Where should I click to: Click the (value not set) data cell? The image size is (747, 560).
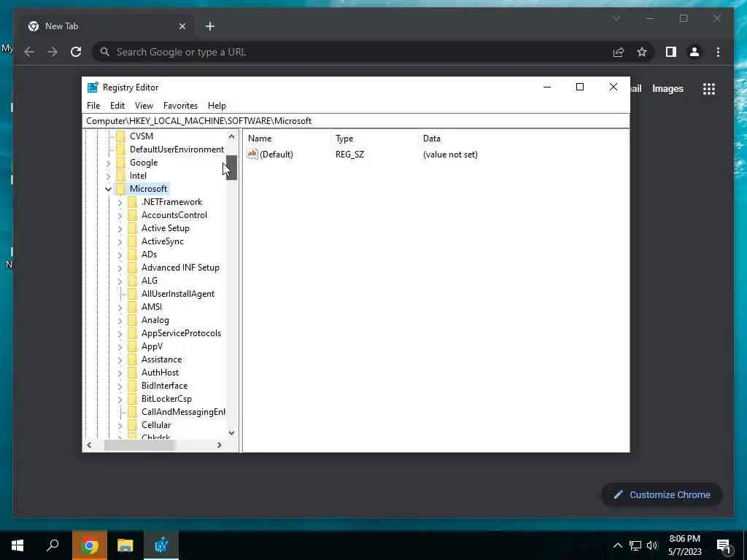click(450, 155)
